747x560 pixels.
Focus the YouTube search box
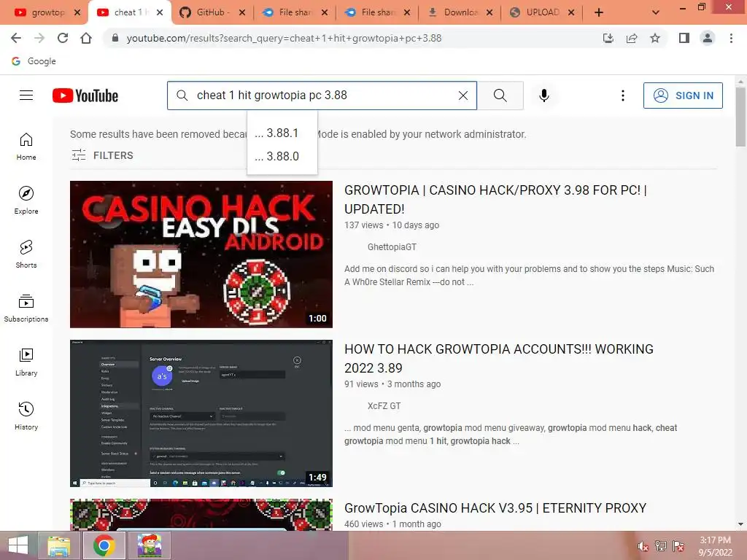(322, 96)
